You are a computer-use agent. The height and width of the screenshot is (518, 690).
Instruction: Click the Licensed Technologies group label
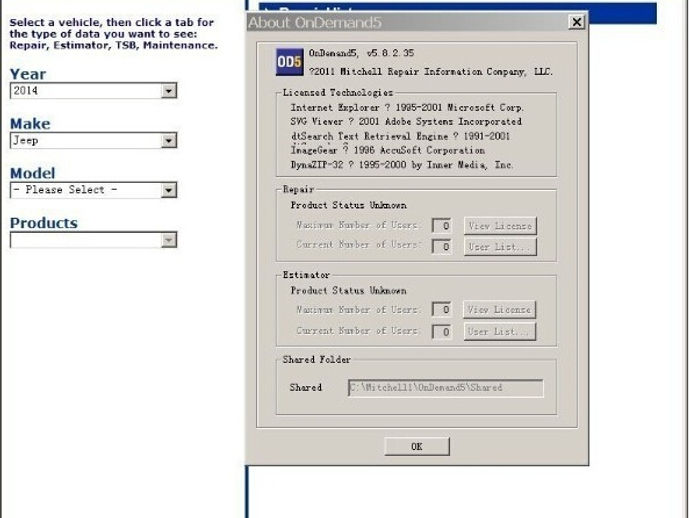(338, 92)
